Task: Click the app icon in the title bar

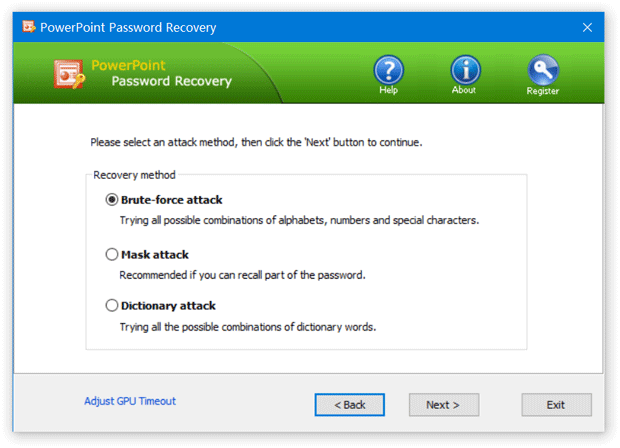Action: [29, 27]
